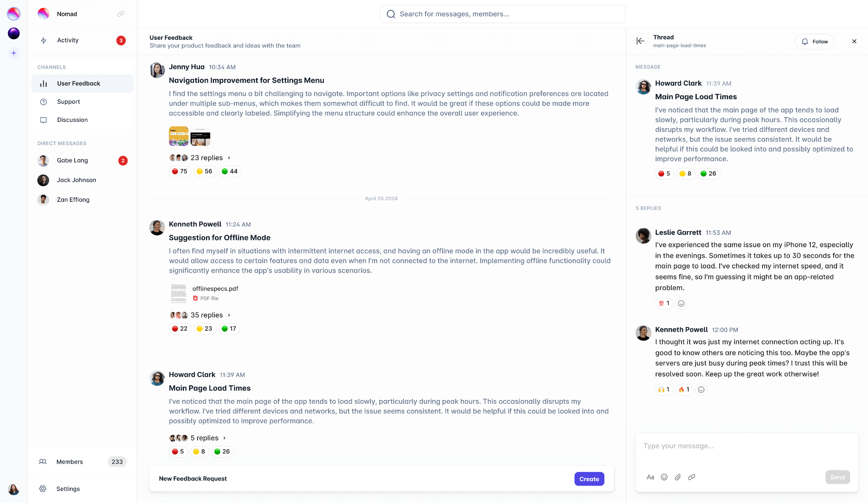Toggle follow on main-page-load-times thread
Viewport: 868px width, 503px height.
815,41
